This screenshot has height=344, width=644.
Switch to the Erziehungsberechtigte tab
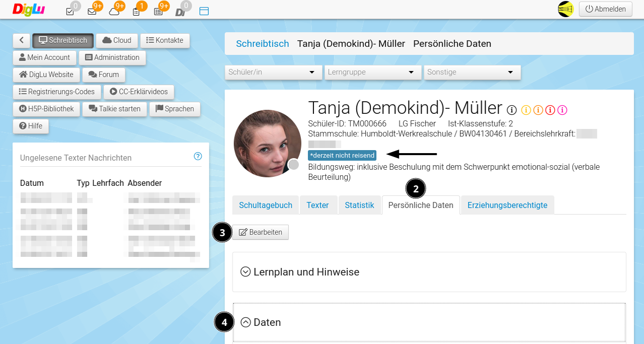(x=507, y=205)
